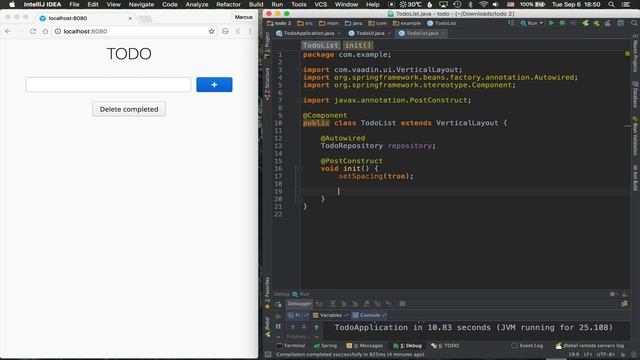640x360 pixels.
Task: Open the Run configuration dropdown
Action: point(532,23)
